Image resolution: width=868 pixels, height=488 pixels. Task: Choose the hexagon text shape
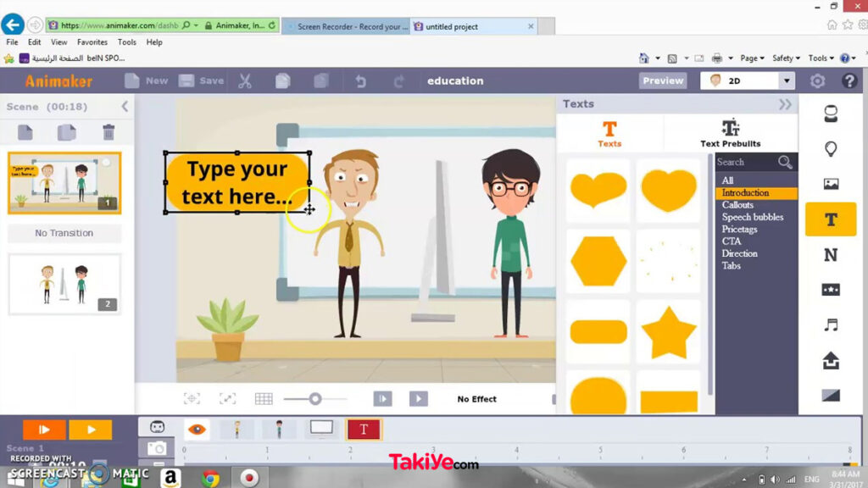(x=598, y=261)
